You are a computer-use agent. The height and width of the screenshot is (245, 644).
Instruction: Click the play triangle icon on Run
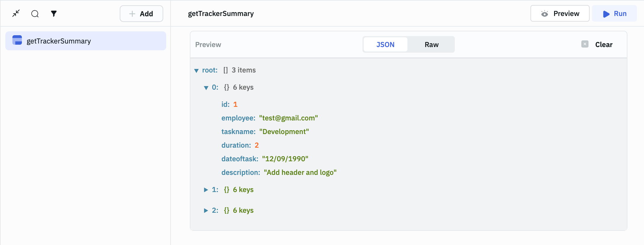[606, 14]
